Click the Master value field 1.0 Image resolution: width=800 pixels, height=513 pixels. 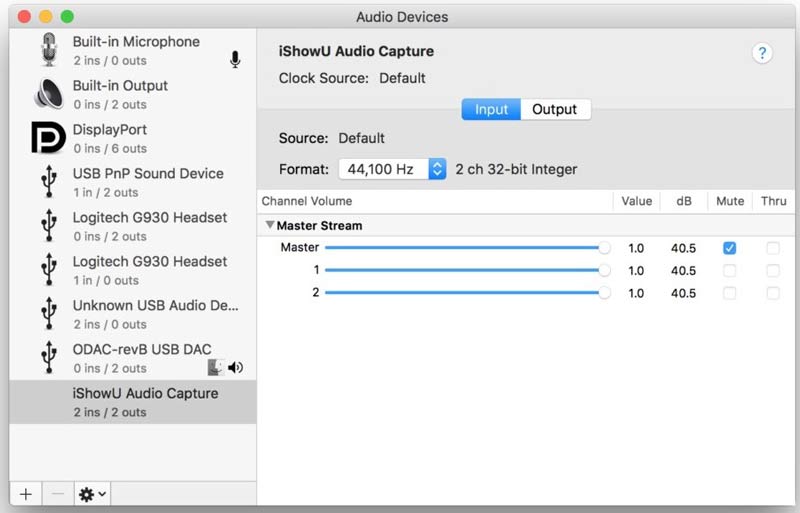point(636,248)
